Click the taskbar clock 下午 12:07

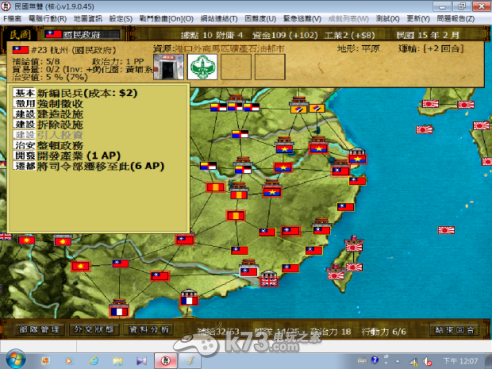click(461, 361)
